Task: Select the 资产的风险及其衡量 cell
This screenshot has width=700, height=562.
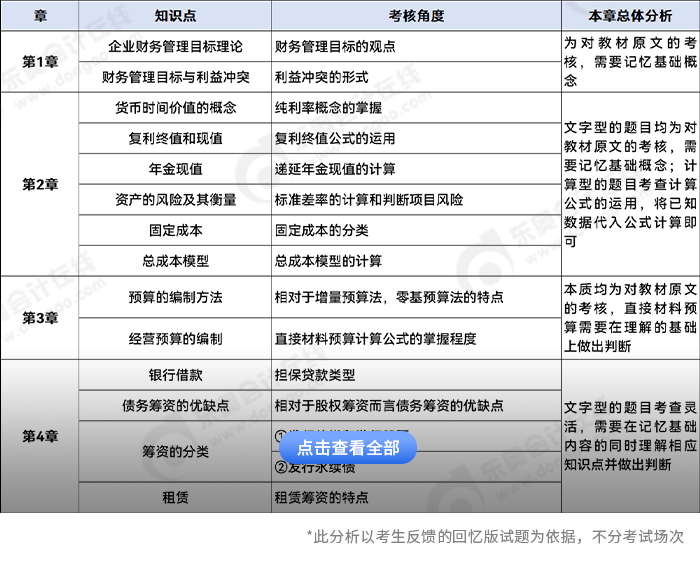Action: pos(175,200)
